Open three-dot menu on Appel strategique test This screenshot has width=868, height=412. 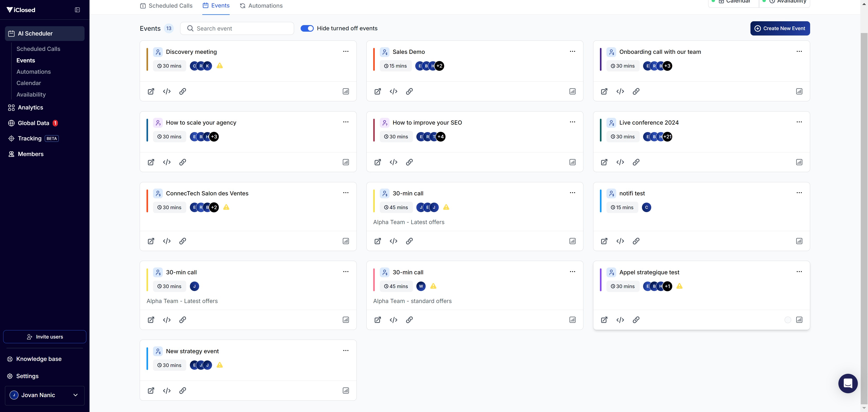point(799,272)
